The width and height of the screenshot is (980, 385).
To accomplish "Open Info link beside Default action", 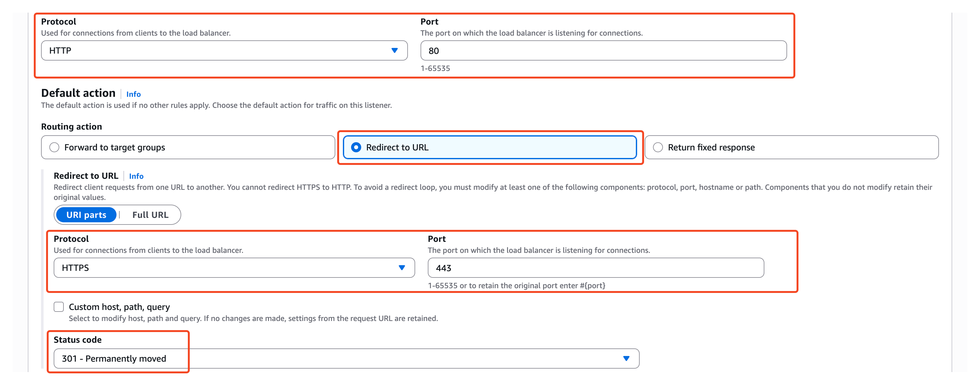I will pos(134,94).
